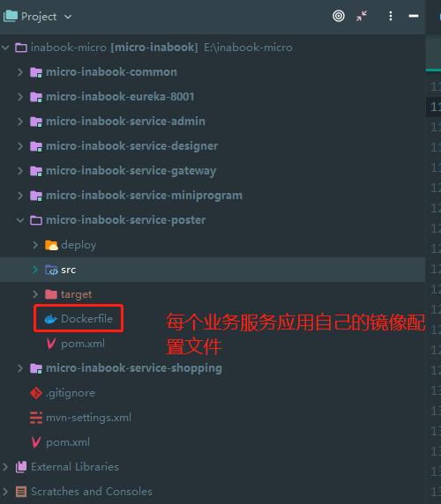Click the Collapse All arrows icon

click(362, 16)
